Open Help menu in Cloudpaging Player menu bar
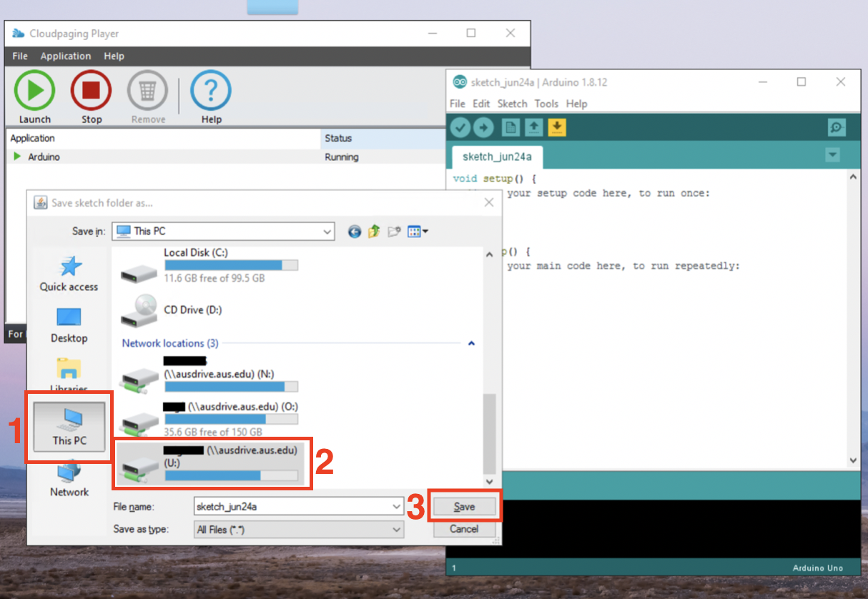 [x=114, y=56]
